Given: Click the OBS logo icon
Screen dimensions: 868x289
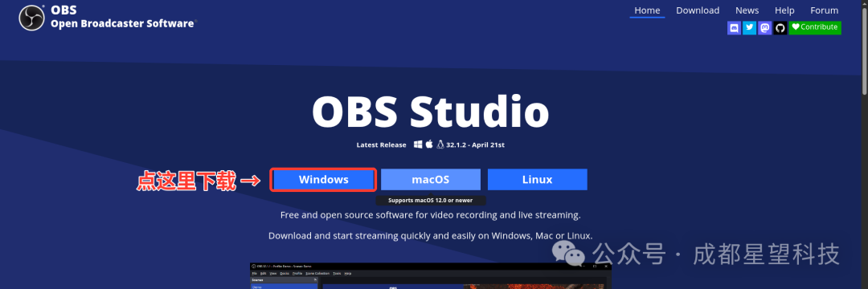Looking at the screenshot, I should pos(31,18).
